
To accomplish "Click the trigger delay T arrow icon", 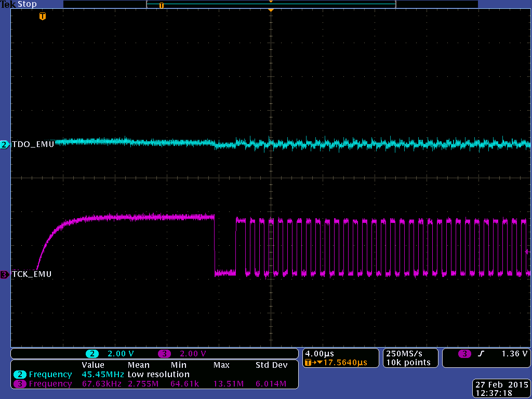I will (313, 363).
